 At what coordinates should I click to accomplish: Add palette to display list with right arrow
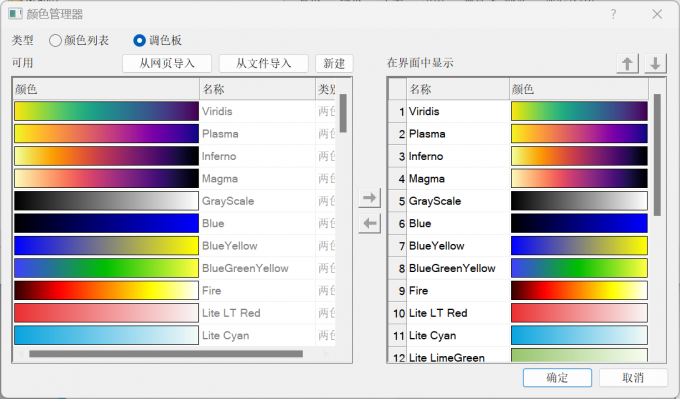369,198
